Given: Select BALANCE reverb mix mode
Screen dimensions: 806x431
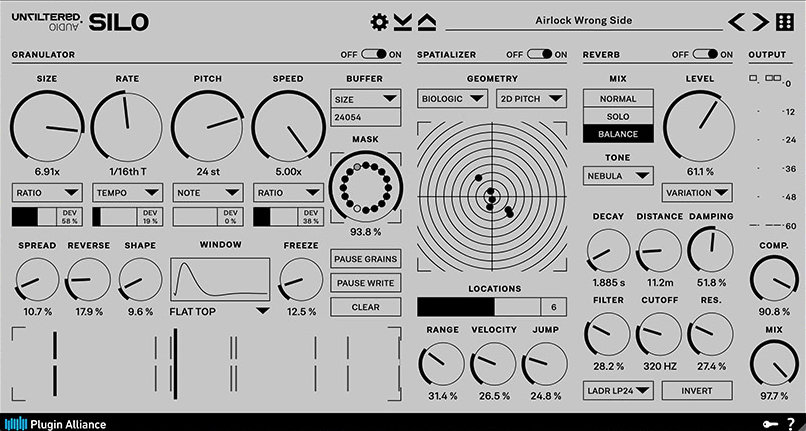Looking at the screenshot, I should [x=618, y=134].
